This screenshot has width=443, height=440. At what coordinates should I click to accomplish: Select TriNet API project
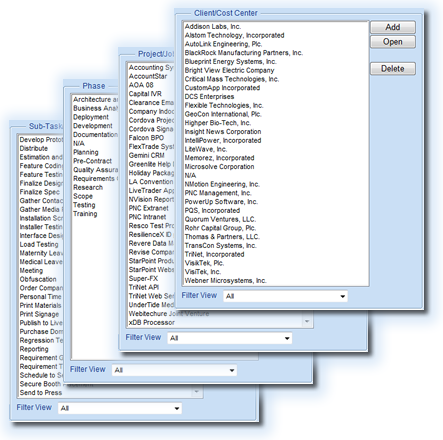click(x=144, y=287)
